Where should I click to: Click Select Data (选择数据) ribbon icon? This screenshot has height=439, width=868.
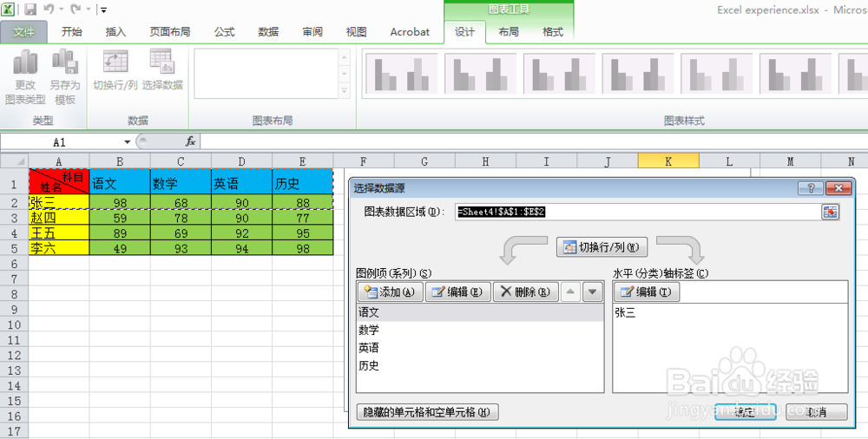click(163, 70)
